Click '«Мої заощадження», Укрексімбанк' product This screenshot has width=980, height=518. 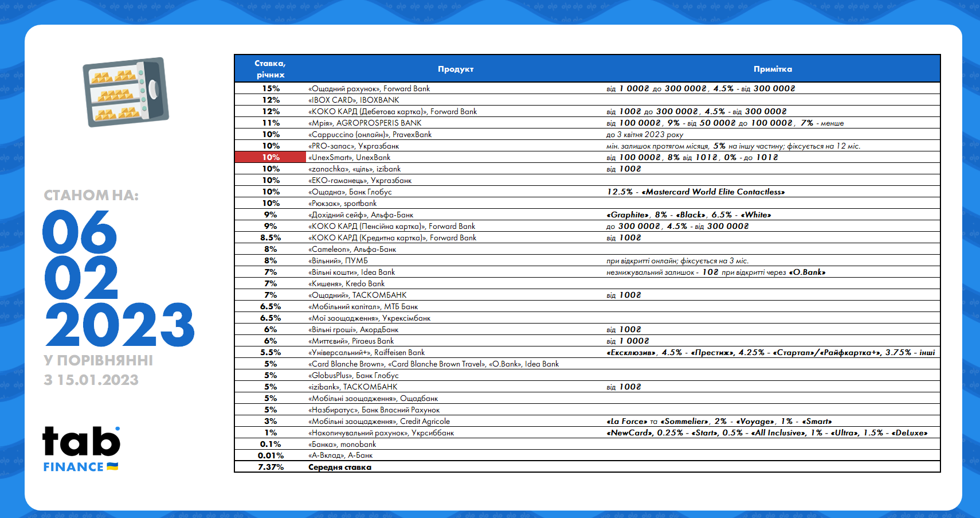coord(370,318)
